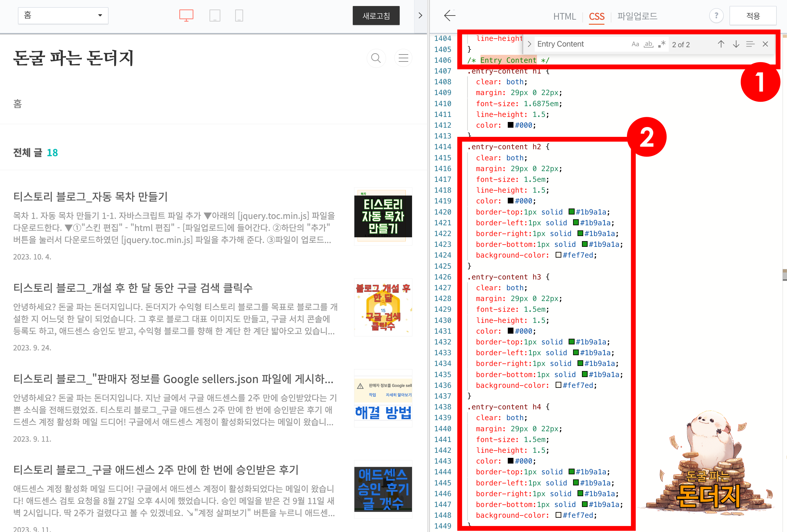The image size is (787, 532).
Task: Expand the panel divider chevron
Action: click(x=420, y=15)
